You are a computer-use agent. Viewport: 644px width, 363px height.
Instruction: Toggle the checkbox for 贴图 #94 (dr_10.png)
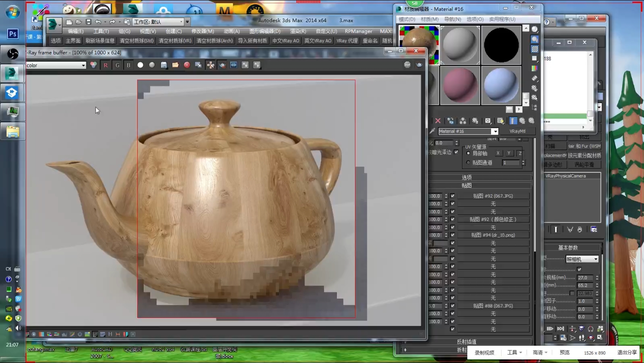[x=452, y=235]
